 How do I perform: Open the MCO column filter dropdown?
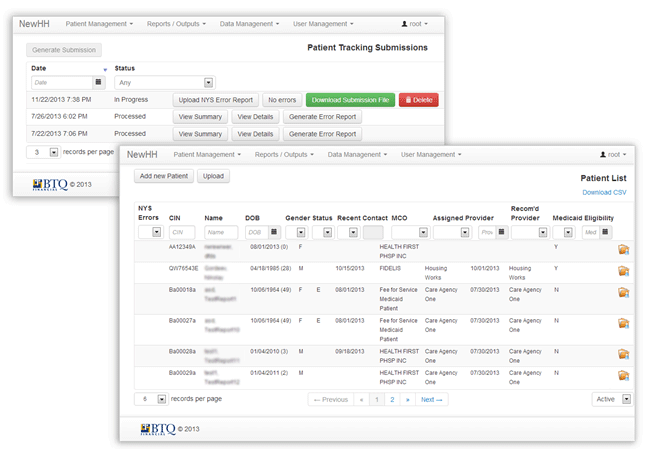coord(423,232)
